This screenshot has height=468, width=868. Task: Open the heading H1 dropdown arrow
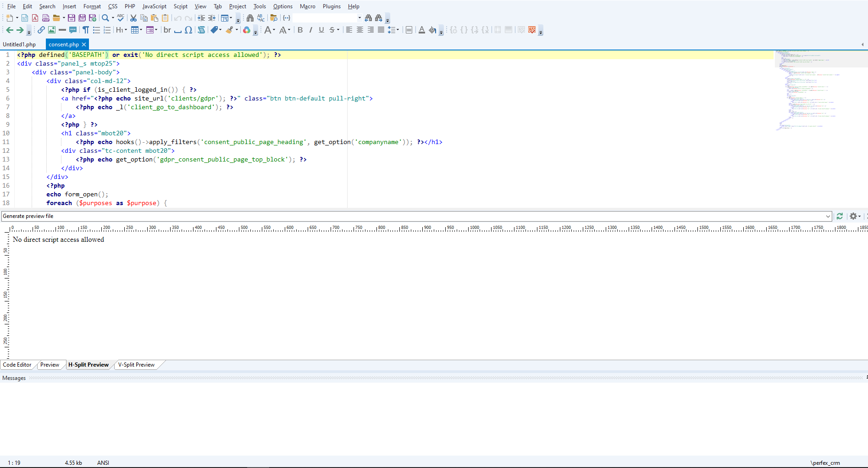126,30
